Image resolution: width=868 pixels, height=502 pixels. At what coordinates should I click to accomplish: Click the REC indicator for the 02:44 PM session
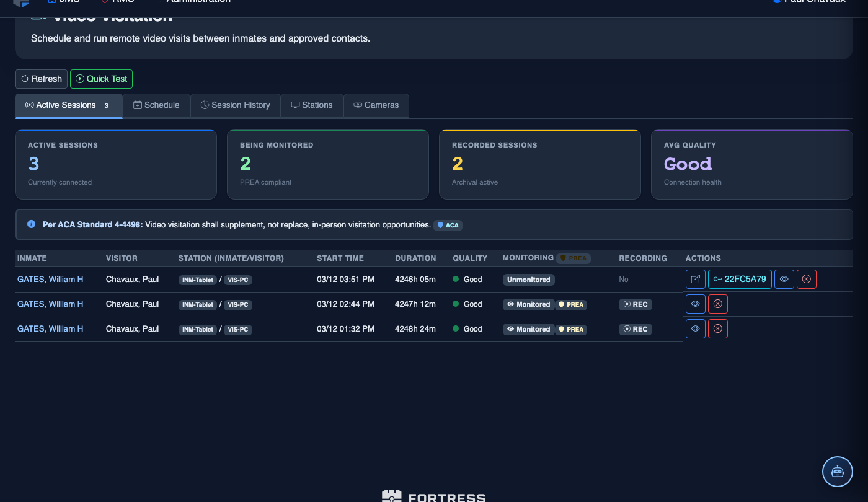coord(635,304)
